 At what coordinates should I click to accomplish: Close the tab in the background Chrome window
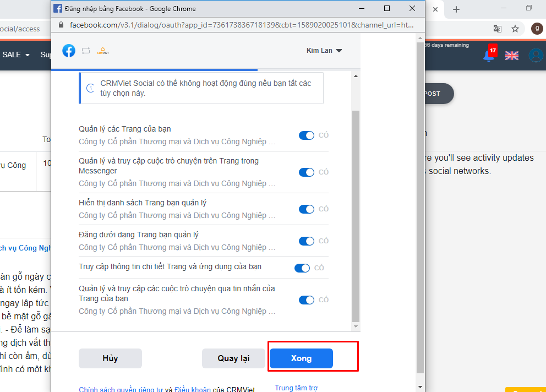(435, 9)
